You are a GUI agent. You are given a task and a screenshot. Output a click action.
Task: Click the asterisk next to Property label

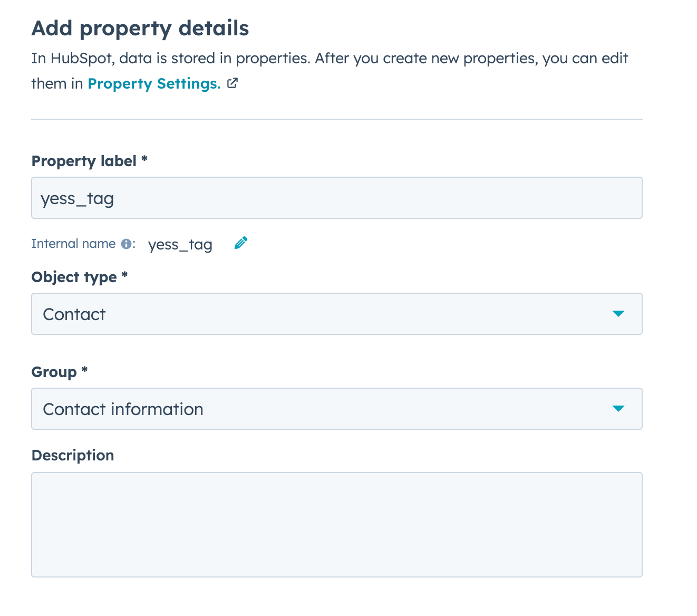tap(144, 159)
